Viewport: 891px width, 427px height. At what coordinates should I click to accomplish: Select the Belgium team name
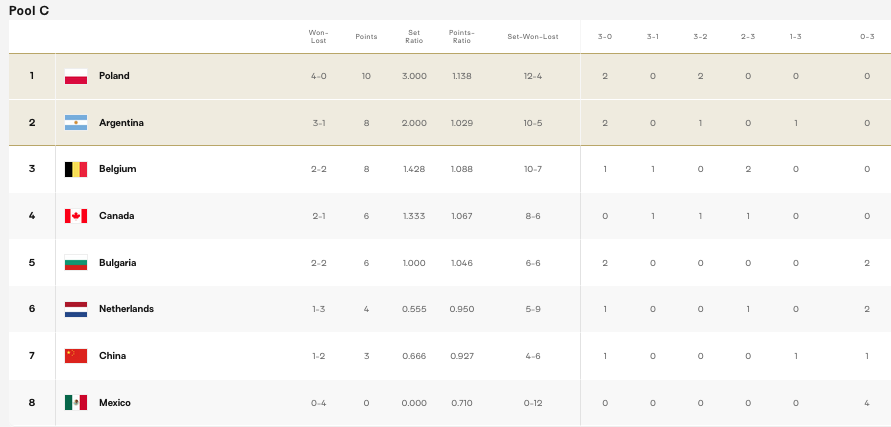(x=117, y=169)
